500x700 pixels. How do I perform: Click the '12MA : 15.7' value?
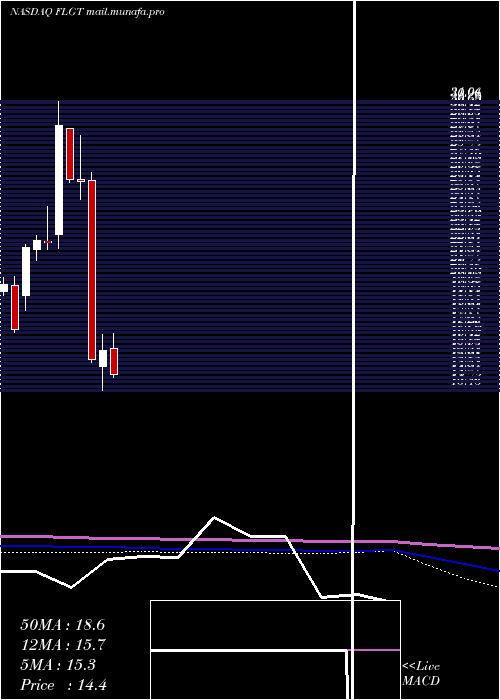62,645
